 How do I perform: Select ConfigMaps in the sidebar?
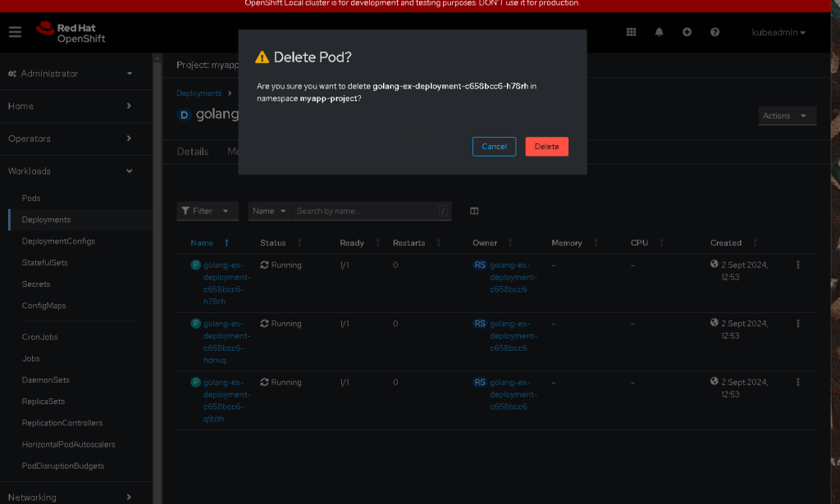click(x=44, y=306)
